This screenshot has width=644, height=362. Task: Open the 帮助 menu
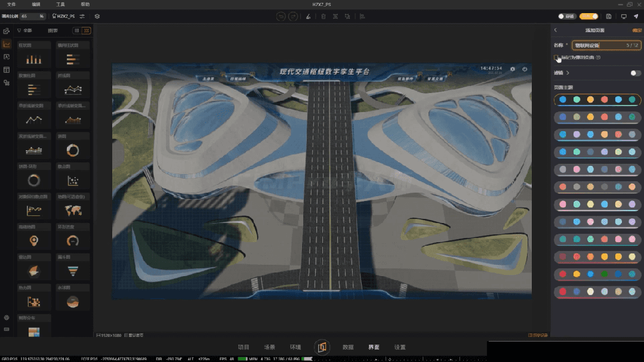85,4
